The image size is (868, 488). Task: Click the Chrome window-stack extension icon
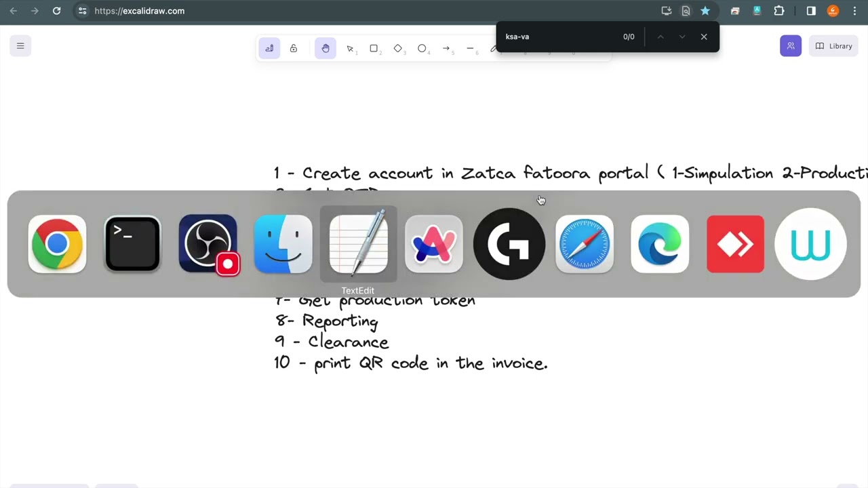[735, 11]
